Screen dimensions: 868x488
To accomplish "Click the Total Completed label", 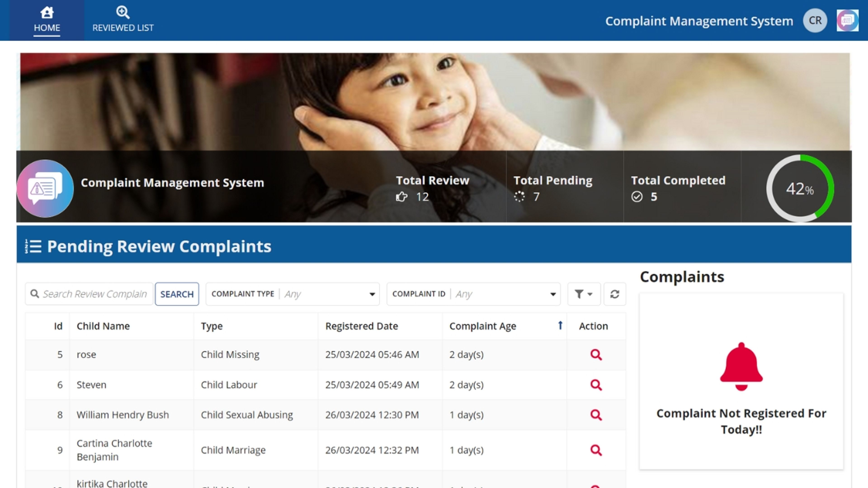I will pyautogui.click(x=678, y=181).
